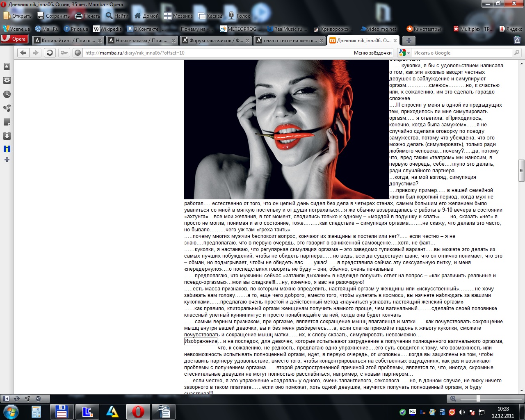Open the Найти search tool
This screenshot has width=525, height=420.
tap(117, 16)
